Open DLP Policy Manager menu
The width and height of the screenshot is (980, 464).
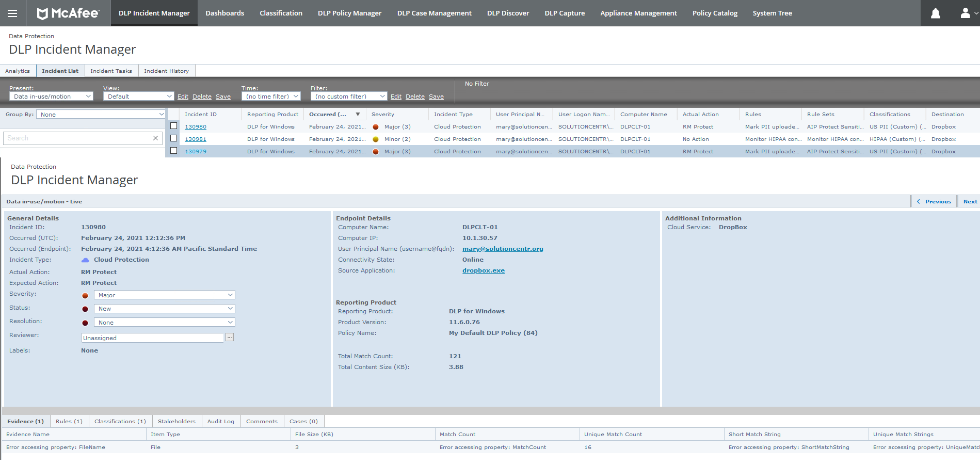(349, 13)
